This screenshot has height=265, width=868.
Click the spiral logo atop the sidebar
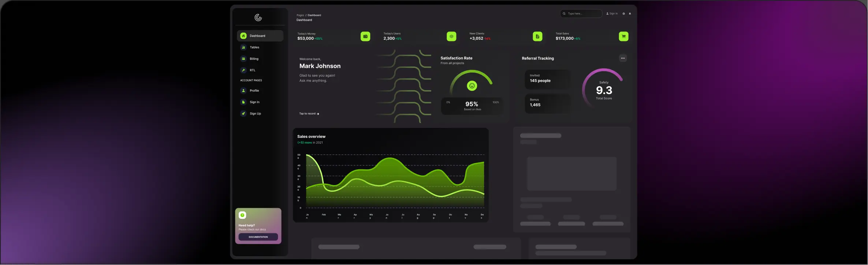click(x=258, y=18)
